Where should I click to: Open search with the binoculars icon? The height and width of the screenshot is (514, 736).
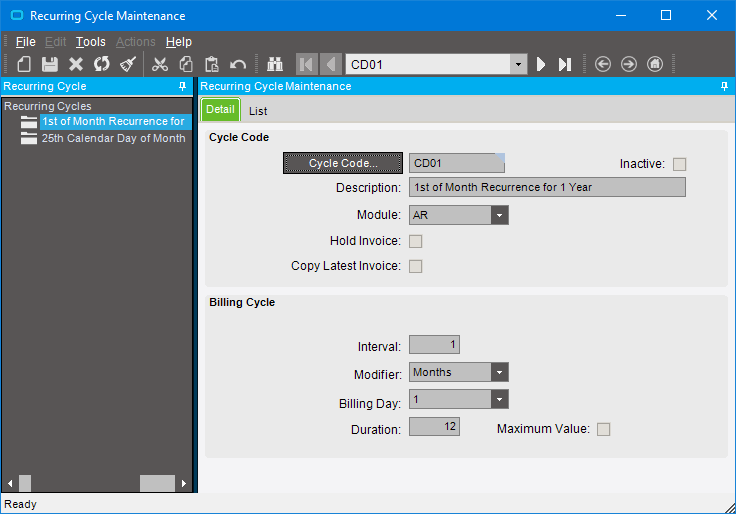[x=275, y=64]
